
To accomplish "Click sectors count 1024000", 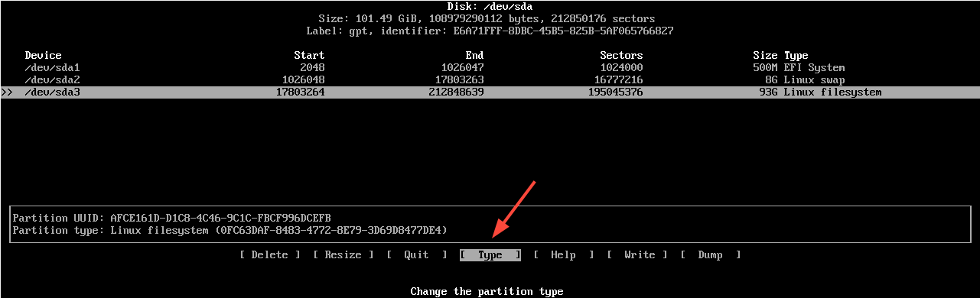I will pos(621,68).
